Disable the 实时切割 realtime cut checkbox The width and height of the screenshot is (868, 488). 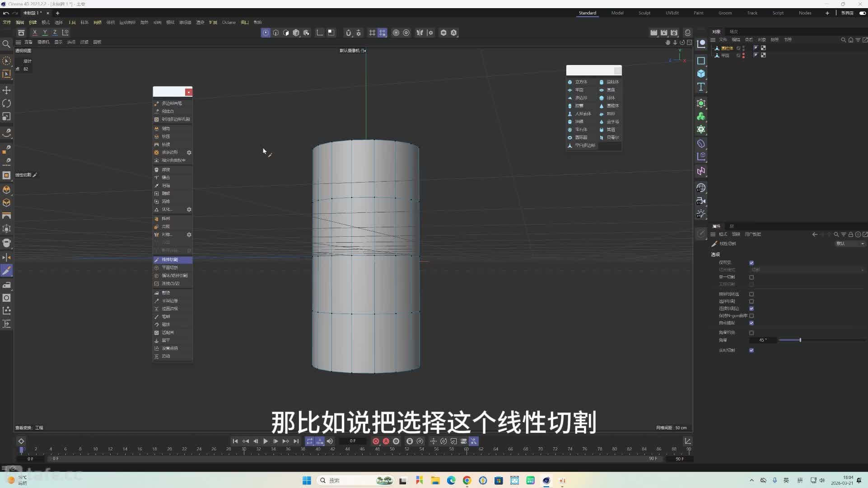[751, 350]
